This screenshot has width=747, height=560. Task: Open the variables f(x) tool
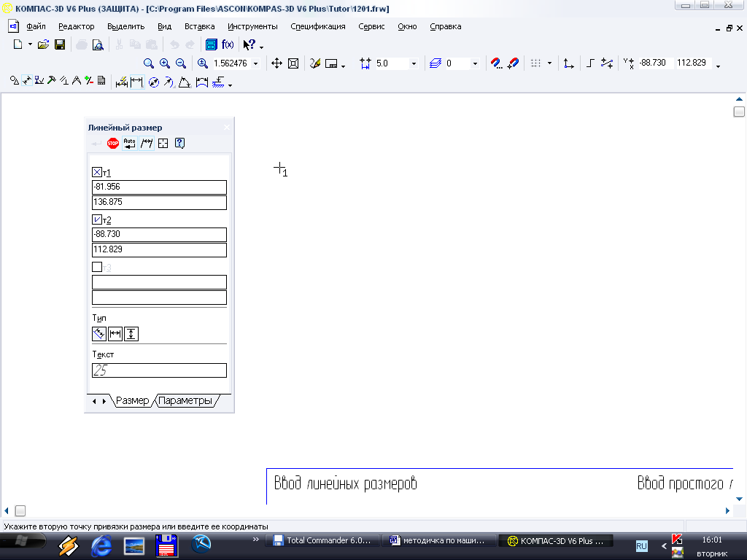click(x=228, y=44)
